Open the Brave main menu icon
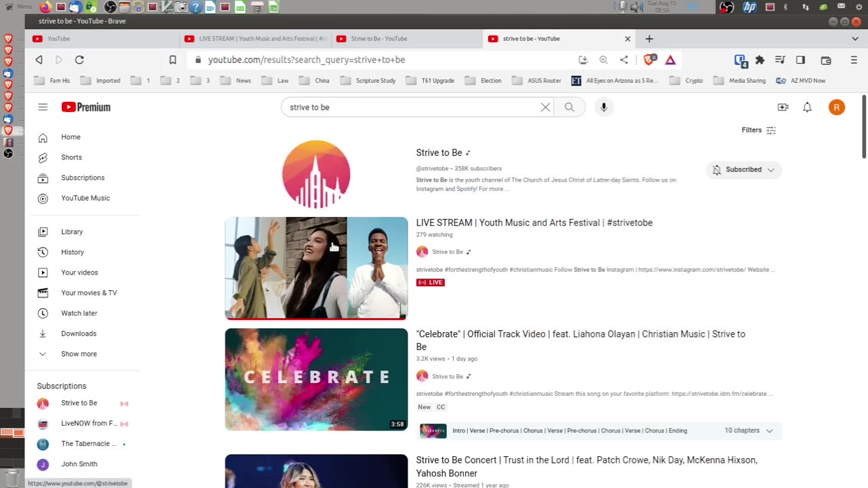Viewport: 868px width, 488px height. tap(854, 60)
